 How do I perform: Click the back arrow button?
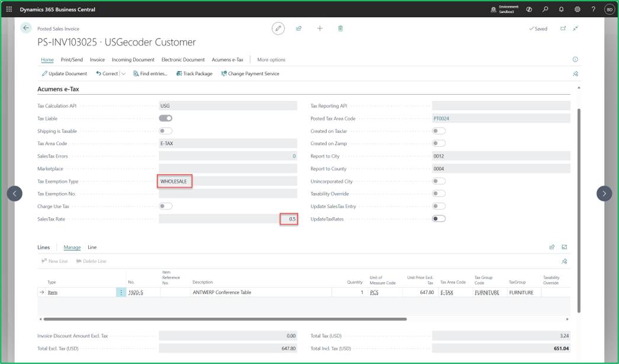(25, 28)
